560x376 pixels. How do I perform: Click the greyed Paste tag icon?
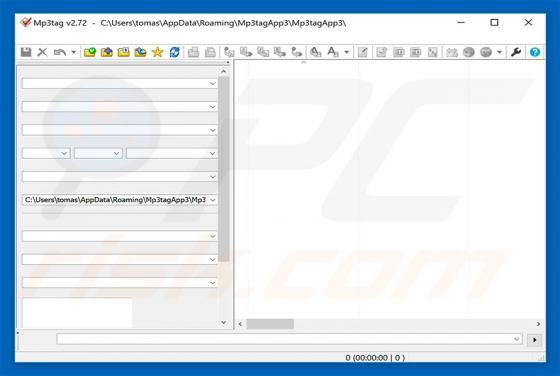tap(210, 52)
